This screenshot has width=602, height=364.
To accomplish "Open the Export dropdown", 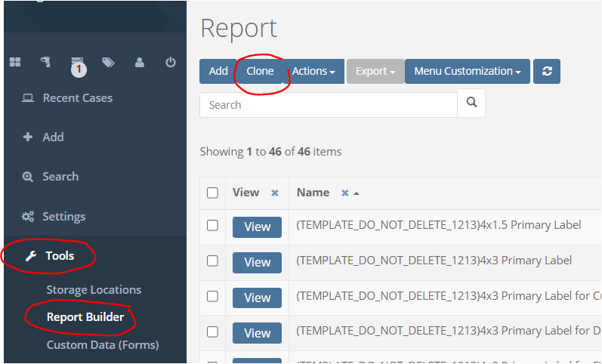I will [x=375, y=72].
